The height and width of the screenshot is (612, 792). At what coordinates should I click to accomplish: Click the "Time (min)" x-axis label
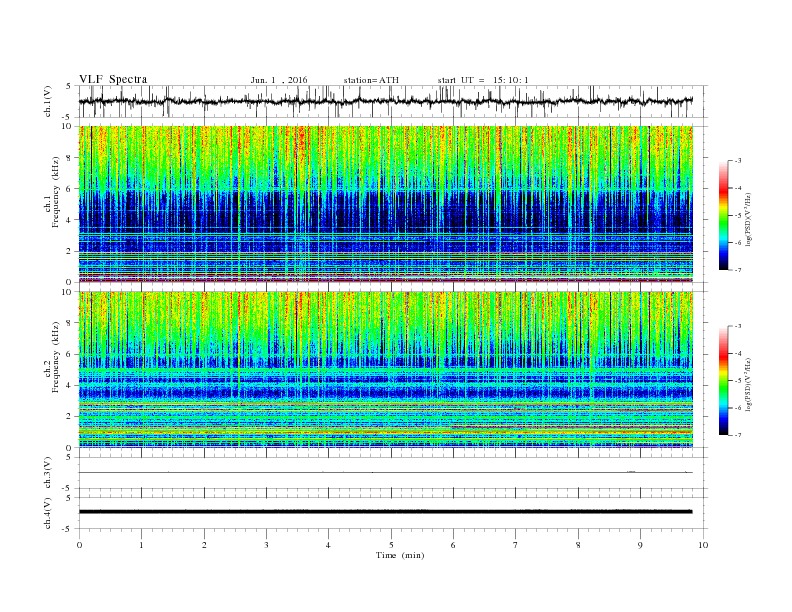point(400,555)
